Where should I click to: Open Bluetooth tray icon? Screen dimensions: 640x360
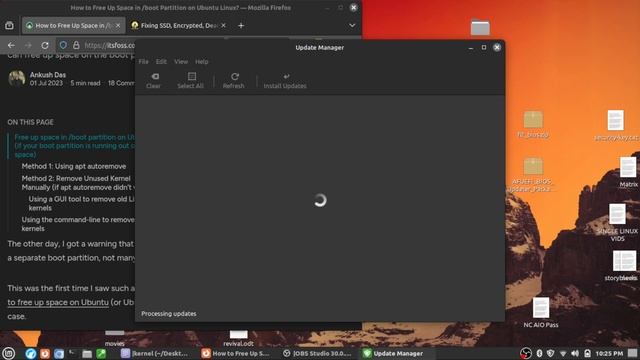(539, 353)
